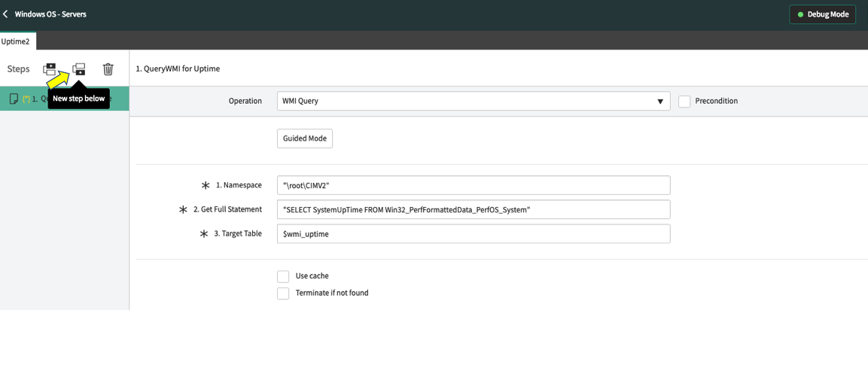
Task: Click the Windows OS - Servers title
Action: click(50, 14)
